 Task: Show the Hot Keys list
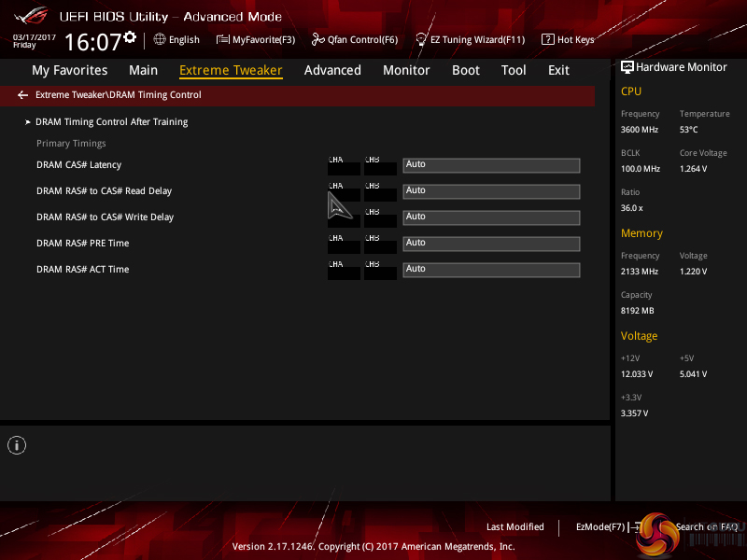click(x=575, y=39)
